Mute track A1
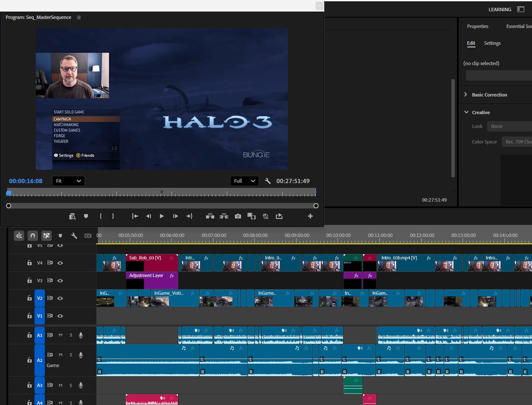532x405 pixels. (60, 335)
